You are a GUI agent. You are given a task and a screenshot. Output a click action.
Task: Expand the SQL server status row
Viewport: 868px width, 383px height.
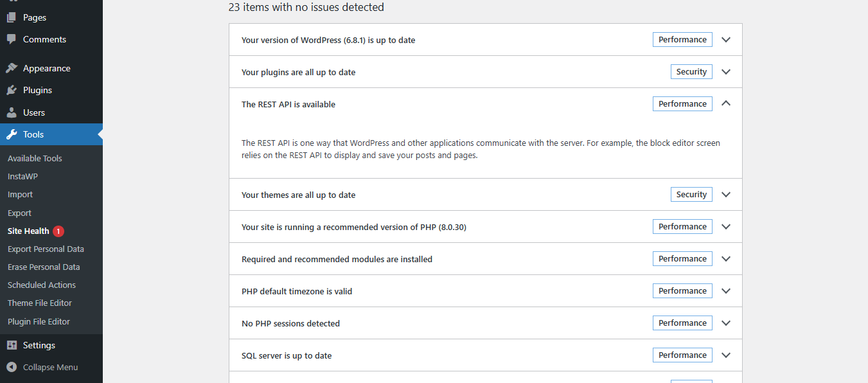725,355
